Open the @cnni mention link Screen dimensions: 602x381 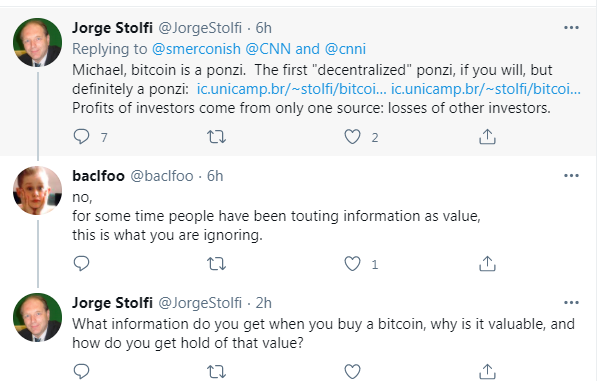[345, 49]
